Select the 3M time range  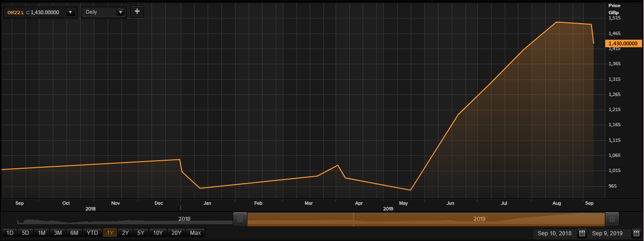pyautogui.click(x=58, y=233)
